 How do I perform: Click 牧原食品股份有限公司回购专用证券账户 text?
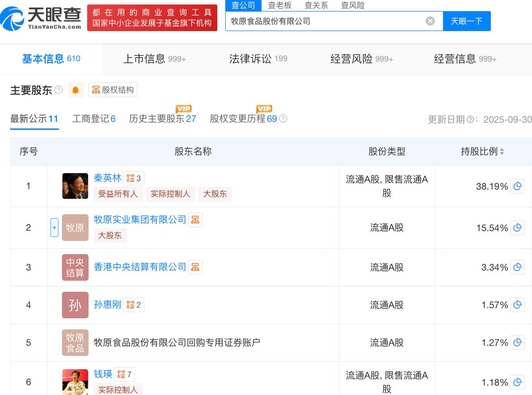(x=177, y=343)
